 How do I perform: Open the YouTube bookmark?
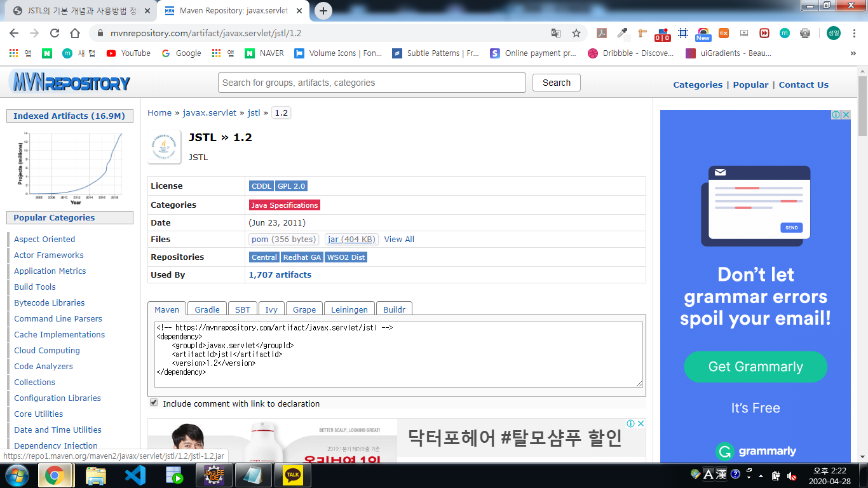pyautogui.click(x=128, y=53)
